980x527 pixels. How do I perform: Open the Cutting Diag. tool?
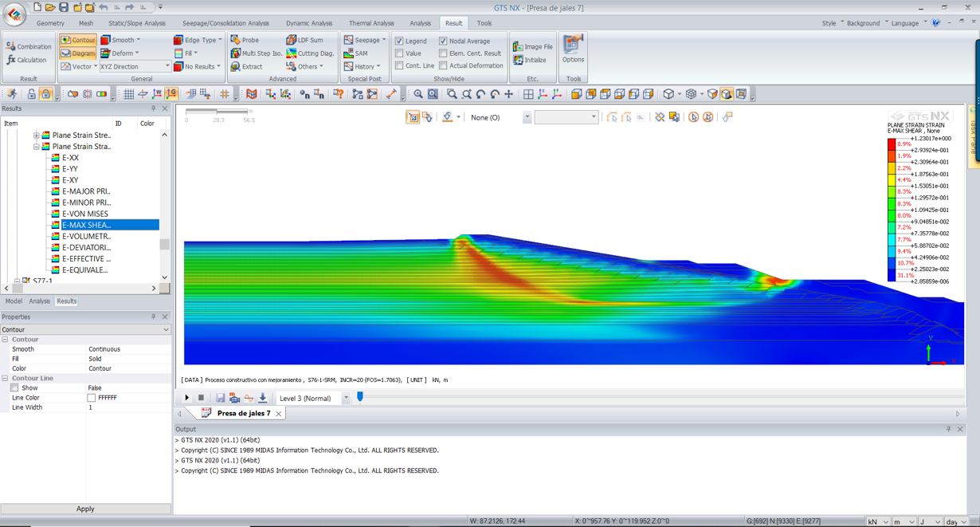310,53
